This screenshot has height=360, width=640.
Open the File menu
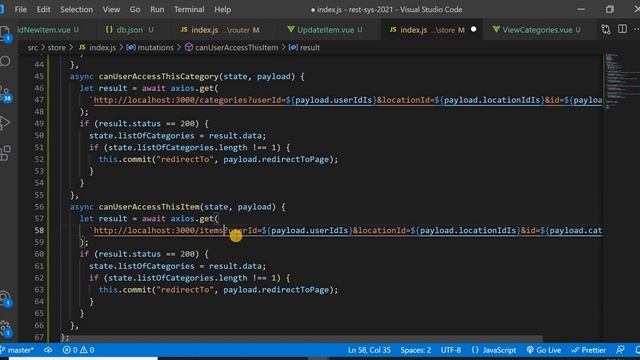point(20,9)
